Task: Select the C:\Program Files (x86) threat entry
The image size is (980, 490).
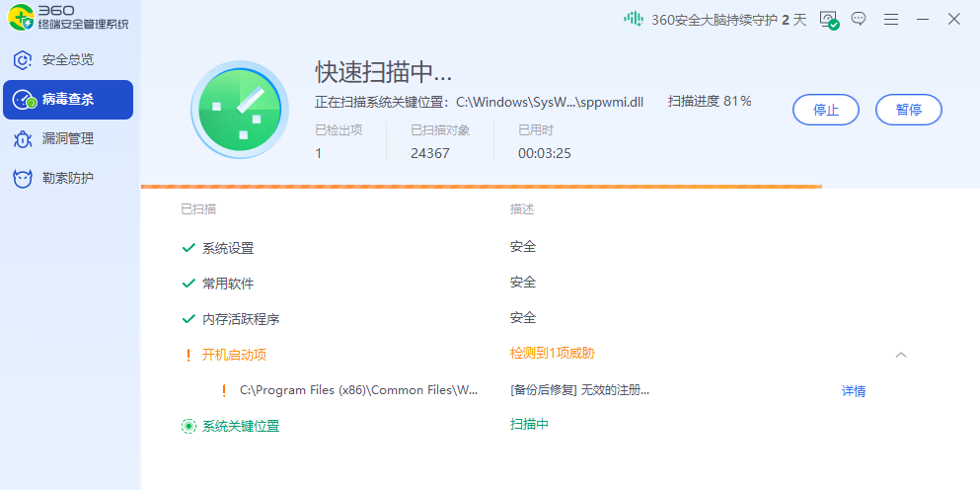Action: [x=358, y=390]
